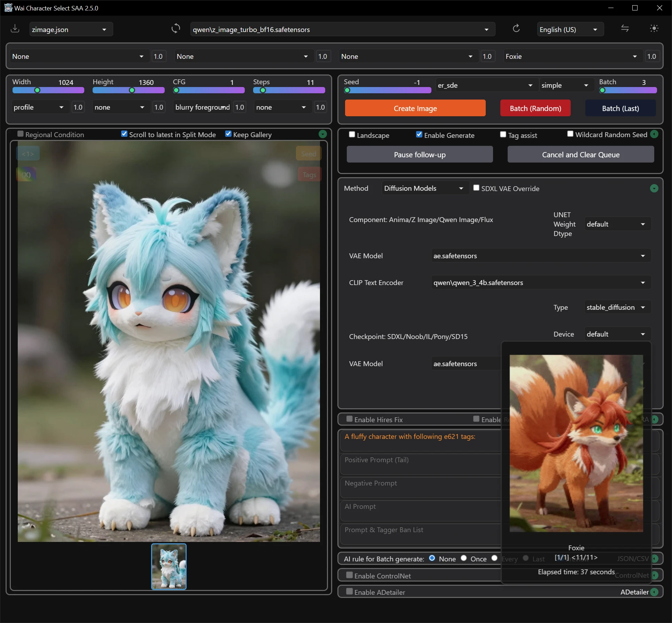
Task: Uncheck Enable Generate checkbox
Action: tap(419, 134)
